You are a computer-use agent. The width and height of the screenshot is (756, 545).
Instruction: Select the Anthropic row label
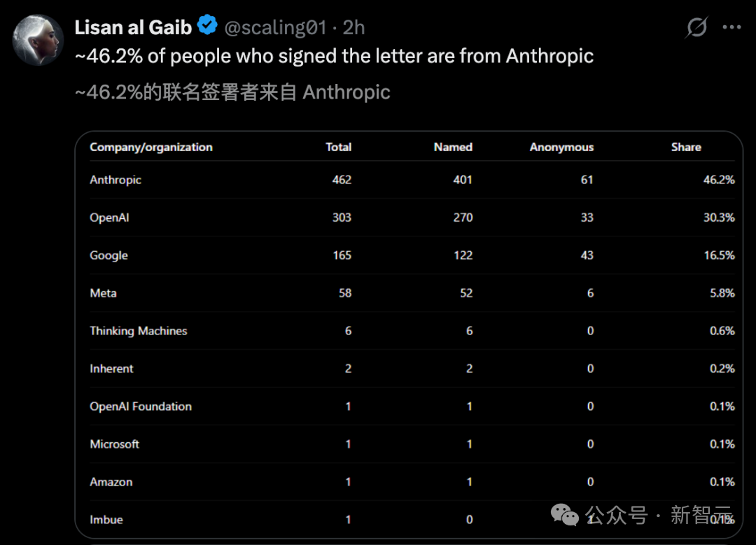pyautogui.click(x=115, y=181)
